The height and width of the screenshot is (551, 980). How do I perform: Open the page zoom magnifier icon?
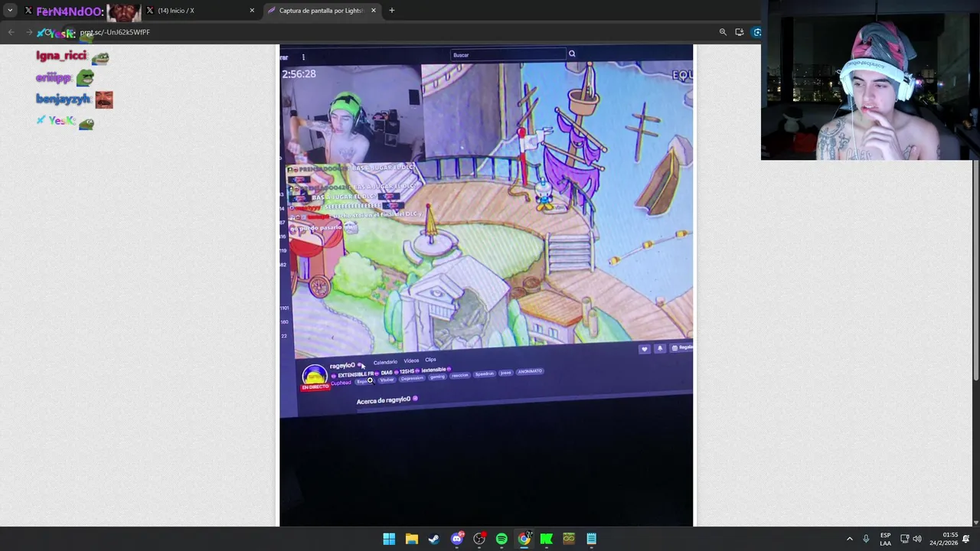tap(723, 32)
